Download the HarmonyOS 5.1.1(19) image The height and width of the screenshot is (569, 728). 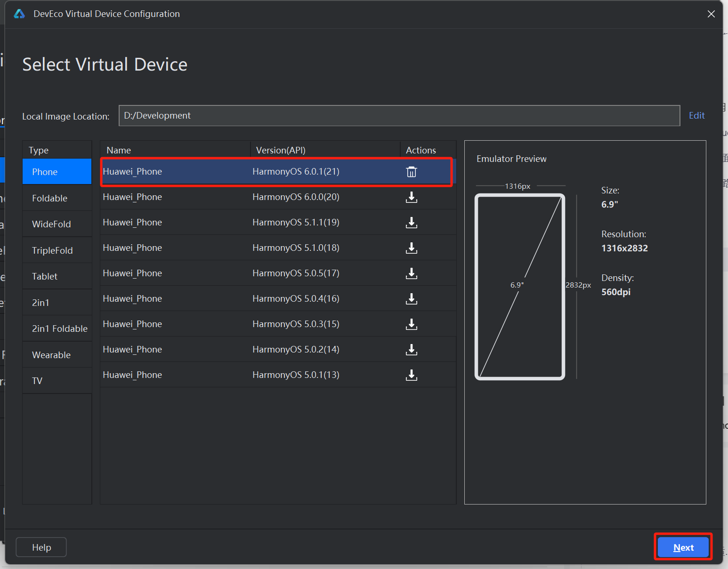click(412, 223)
